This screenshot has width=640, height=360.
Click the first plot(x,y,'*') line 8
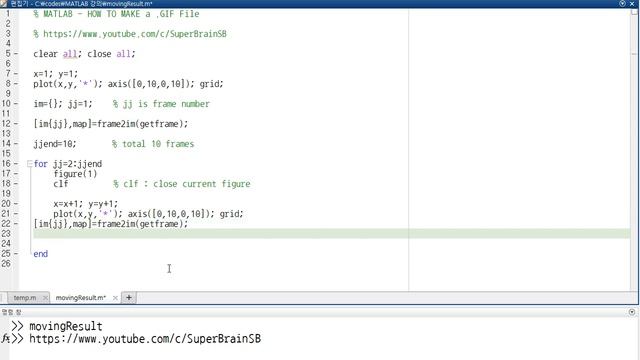pyautogui.click(x=128, y=84)
